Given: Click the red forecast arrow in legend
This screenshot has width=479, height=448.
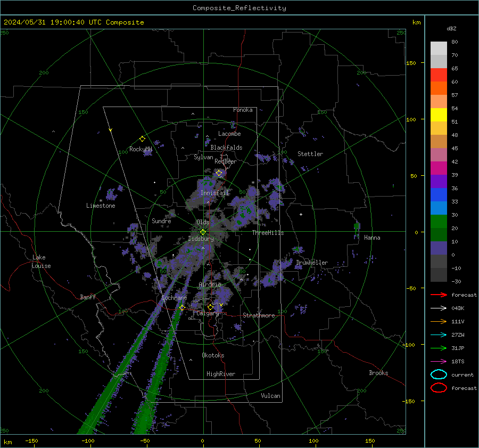Looking at the screenshot, I should tap(439, 295).
